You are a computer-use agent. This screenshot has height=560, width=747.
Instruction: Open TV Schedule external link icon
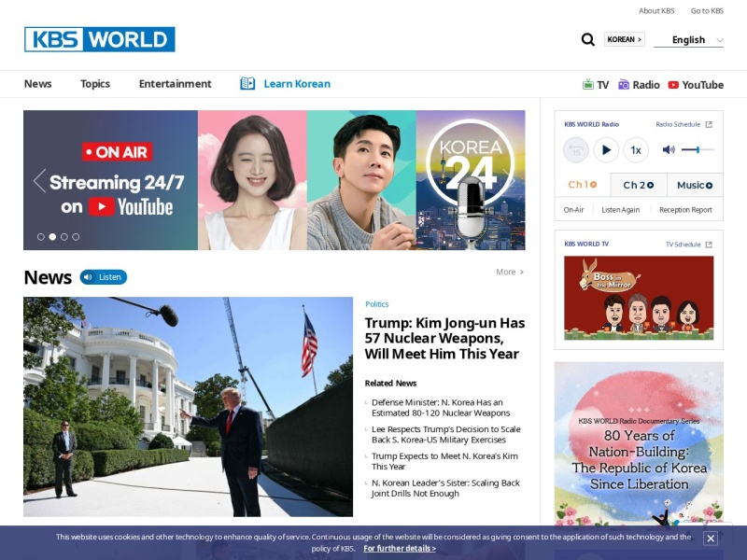tap(709, 245)
